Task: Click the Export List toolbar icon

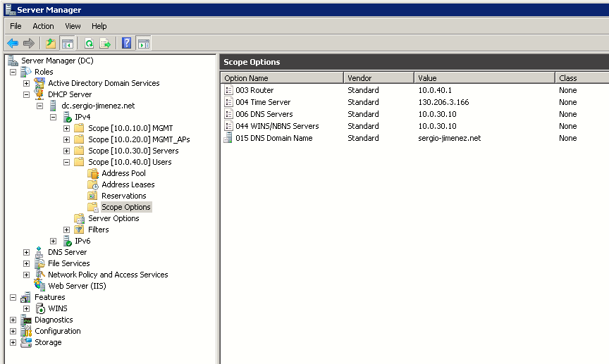Action: coord(105,43)
